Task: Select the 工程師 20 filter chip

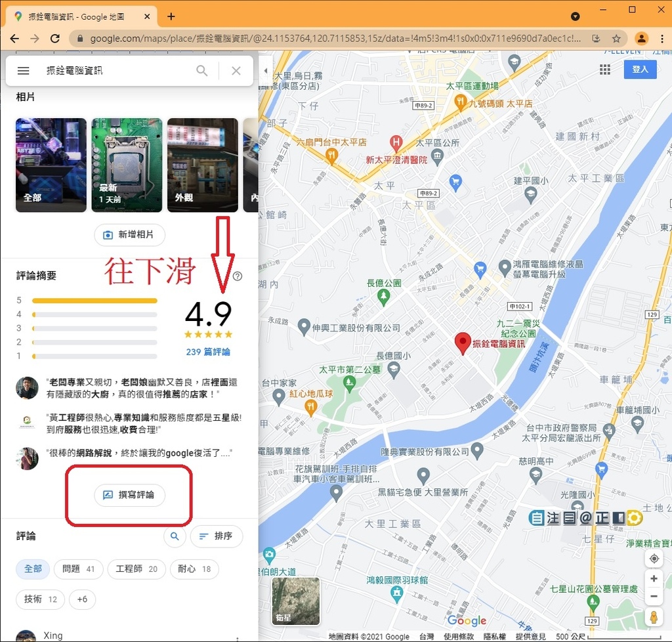Action: (136, 569)
